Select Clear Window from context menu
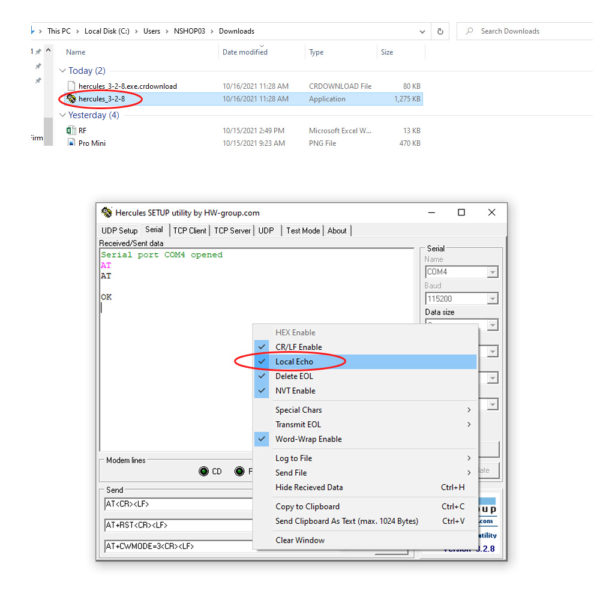 click(300, 540)
